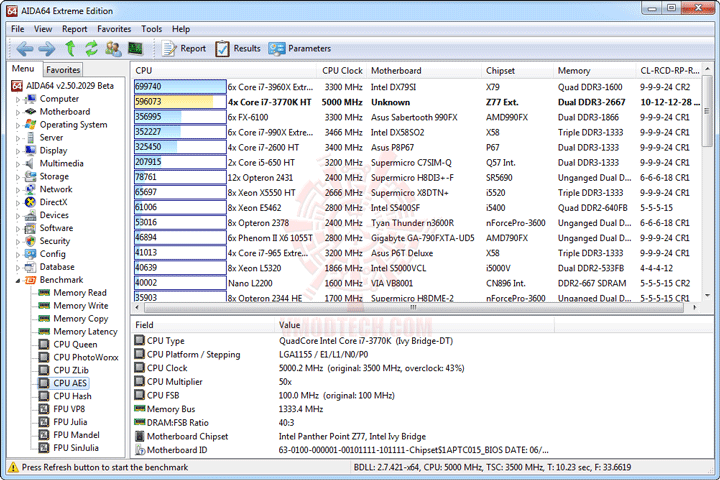The image size is (720, 480).
Task: Sort by the Value column header
Action: [414, 325]
